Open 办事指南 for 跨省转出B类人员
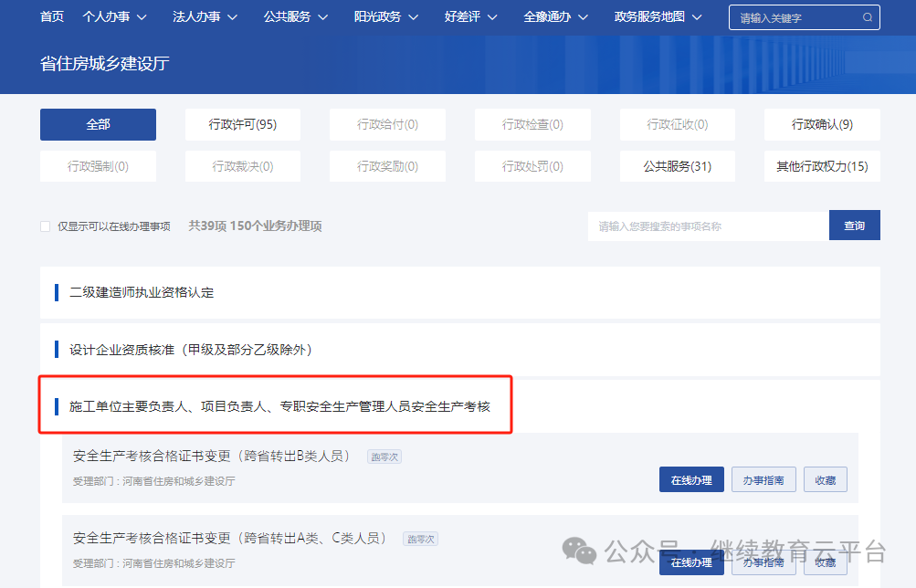The height and width of the screenshot is (588, 916). (x=763, y=480)
